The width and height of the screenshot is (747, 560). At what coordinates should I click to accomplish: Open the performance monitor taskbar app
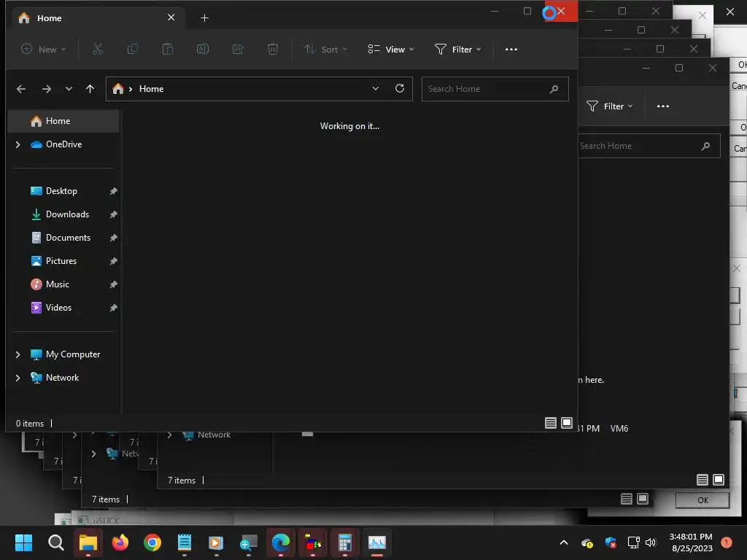point(377,542)
